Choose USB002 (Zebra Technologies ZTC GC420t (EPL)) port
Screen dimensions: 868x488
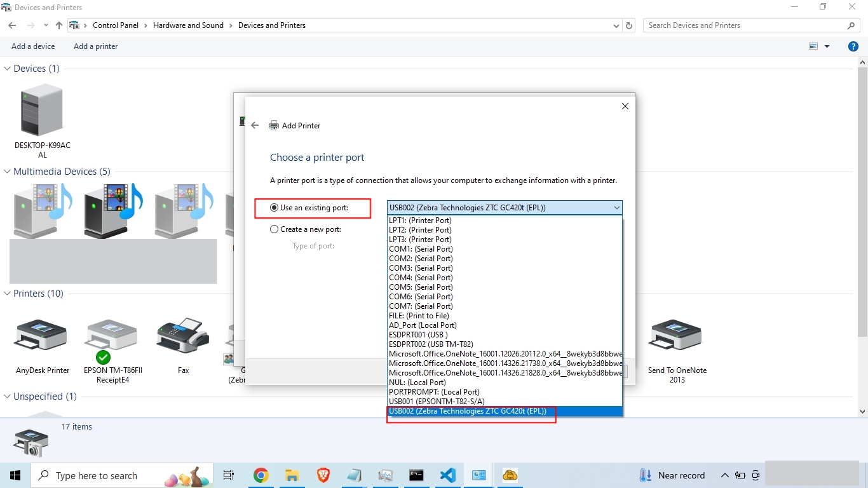tap(505, 411)
